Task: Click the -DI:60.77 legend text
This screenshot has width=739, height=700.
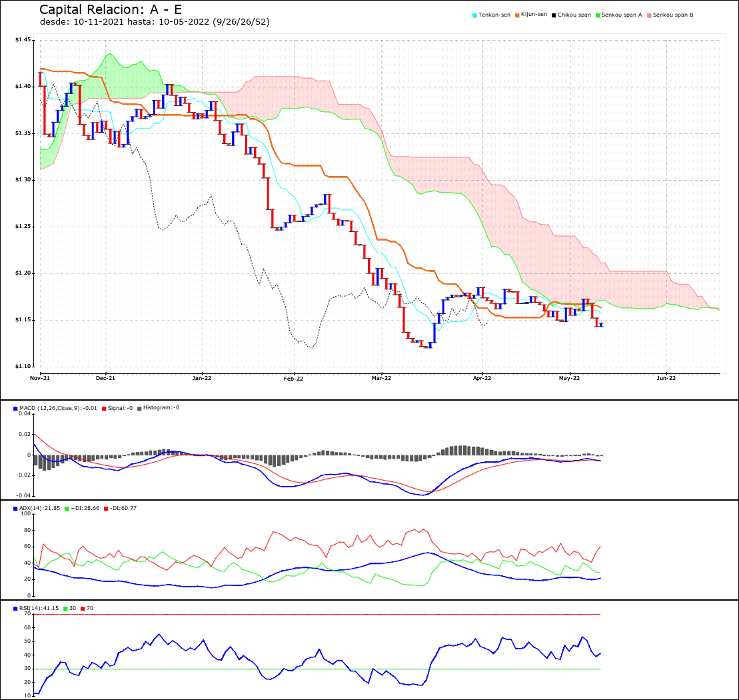Action: [x=123, y=508]
